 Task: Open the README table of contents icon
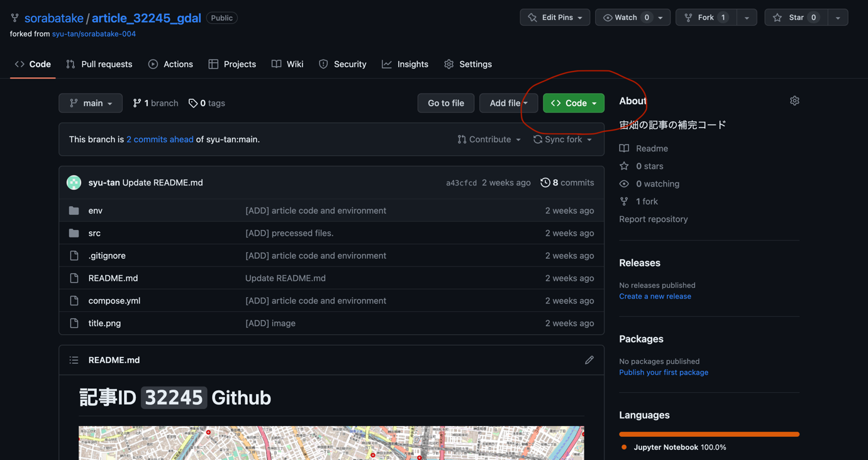click(x=74, y=360)
